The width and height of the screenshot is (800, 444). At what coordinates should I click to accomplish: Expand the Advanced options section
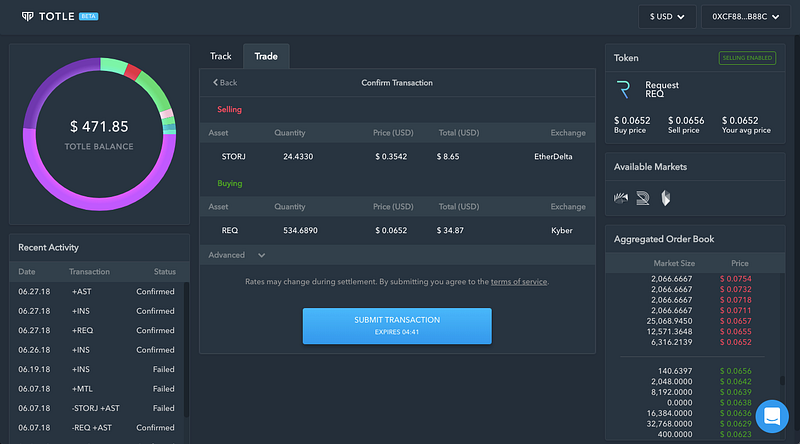click(237, 255)
